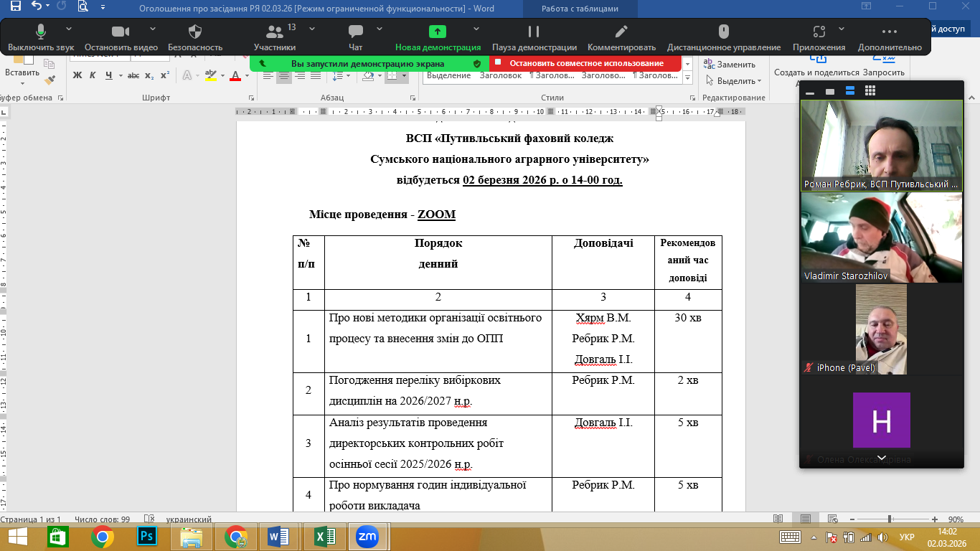Image resolution: width=980 pixels, height=551 pixels.
Task: Stop screen sharing with red button
Action: tap(585, 63)
